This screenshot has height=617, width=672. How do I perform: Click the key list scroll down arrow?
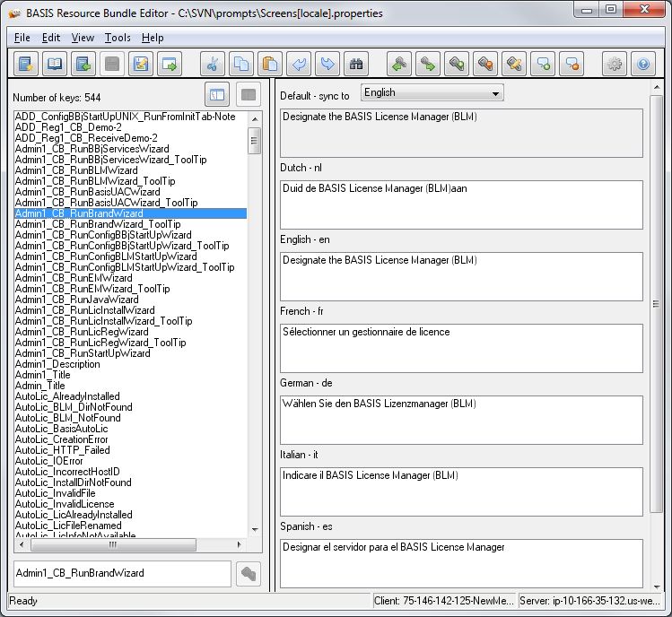255,530
